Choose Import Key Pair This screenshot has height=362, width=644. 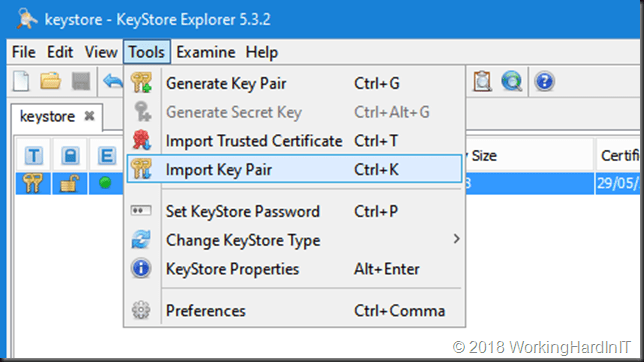click(x=294, y=169)
